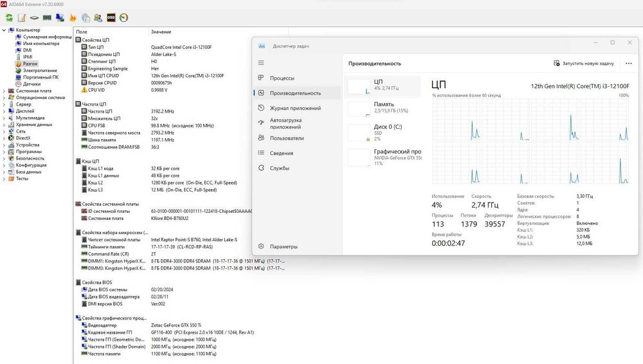Expand the Хранение данных tree node
The width and height of the screenshot is (643, 364).
(x=4, y=124)
